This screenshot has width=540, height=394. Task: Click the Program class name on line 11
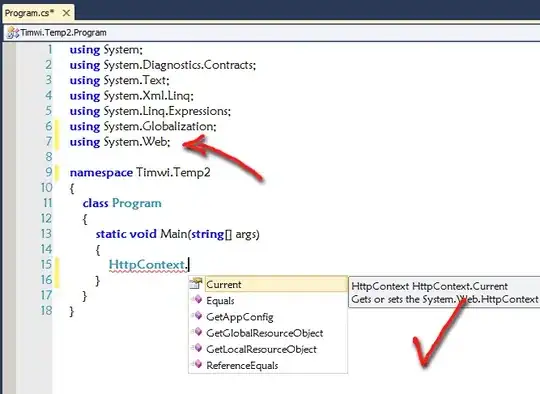coord(136,203)
